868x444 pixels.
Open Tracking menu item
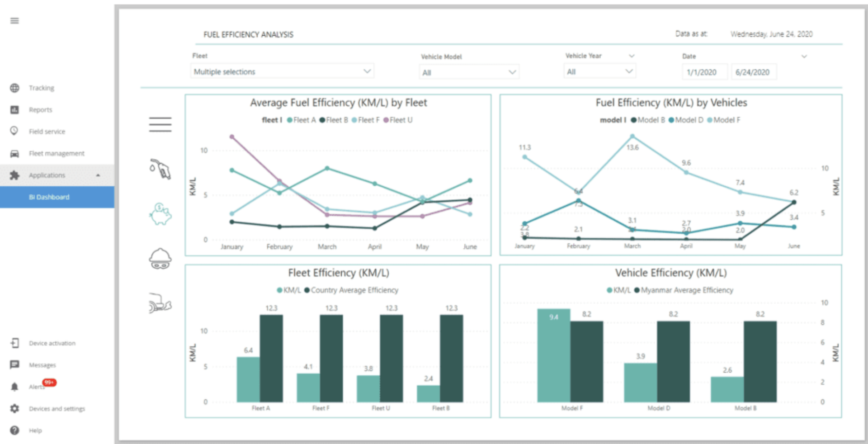[x=42, y=88]
